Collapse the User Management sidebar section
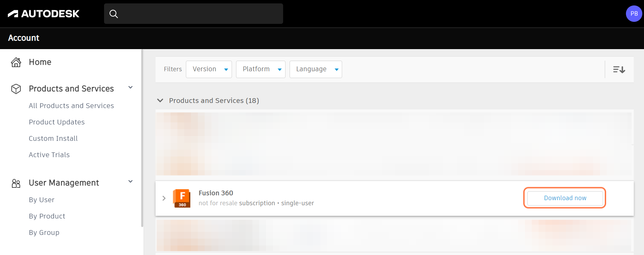Viewport: 644px width, 255px height. [130, 182]
